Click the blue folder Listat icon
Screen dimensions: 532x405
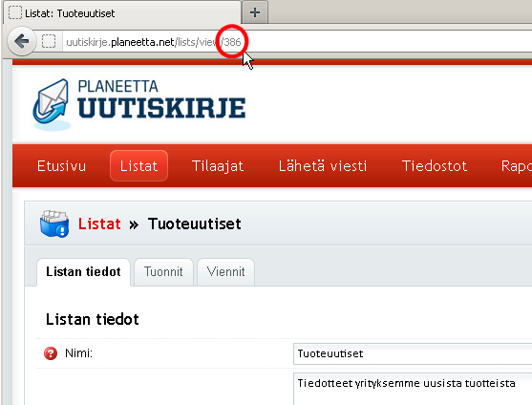pos(54,224)
